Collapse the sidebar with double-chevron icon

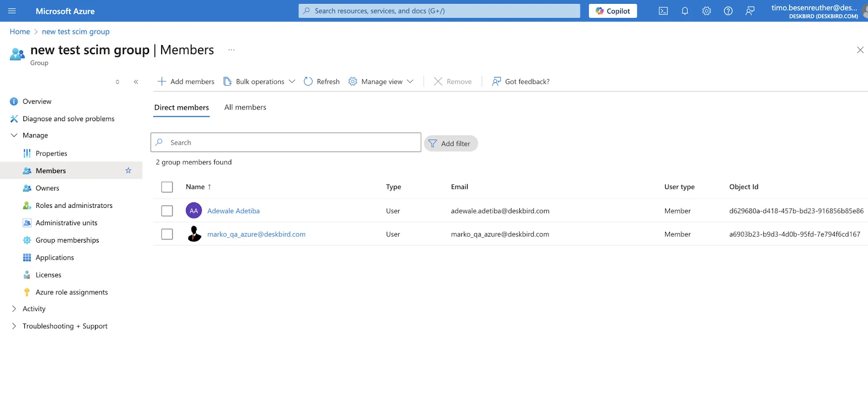click(x=136, y=82)
